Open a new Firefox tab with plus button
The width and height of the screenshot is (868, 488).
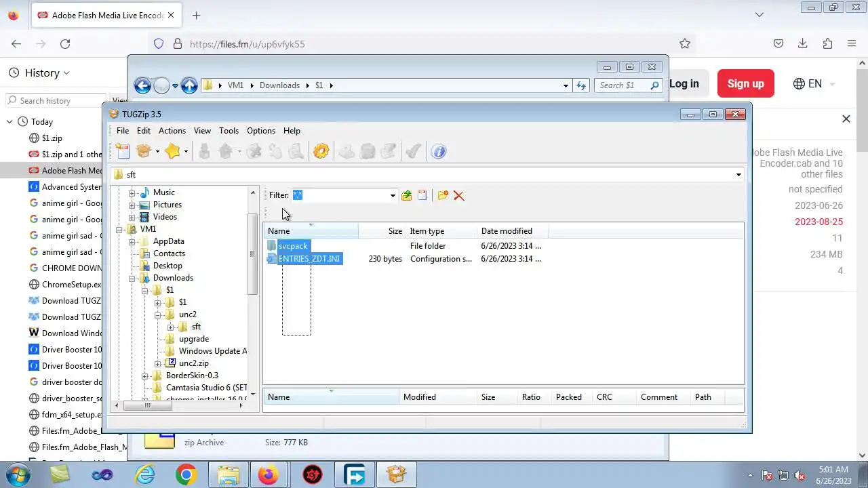(x=196, y=15)
